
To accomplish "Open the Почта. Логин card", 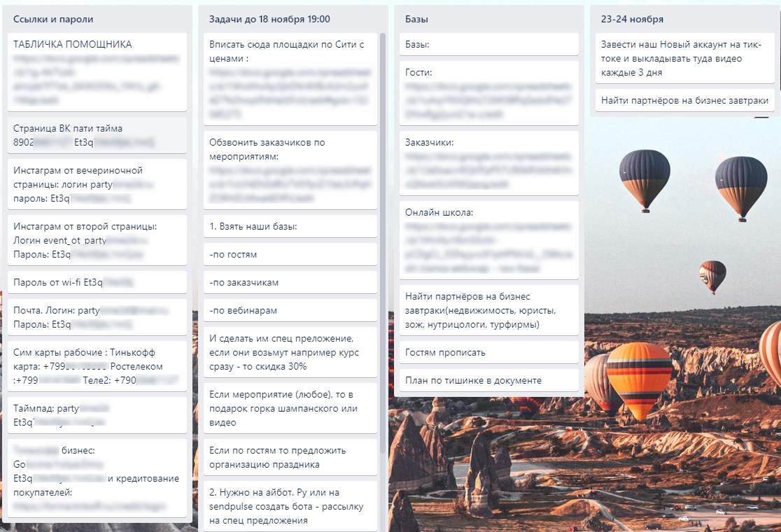I will (97, 317).
